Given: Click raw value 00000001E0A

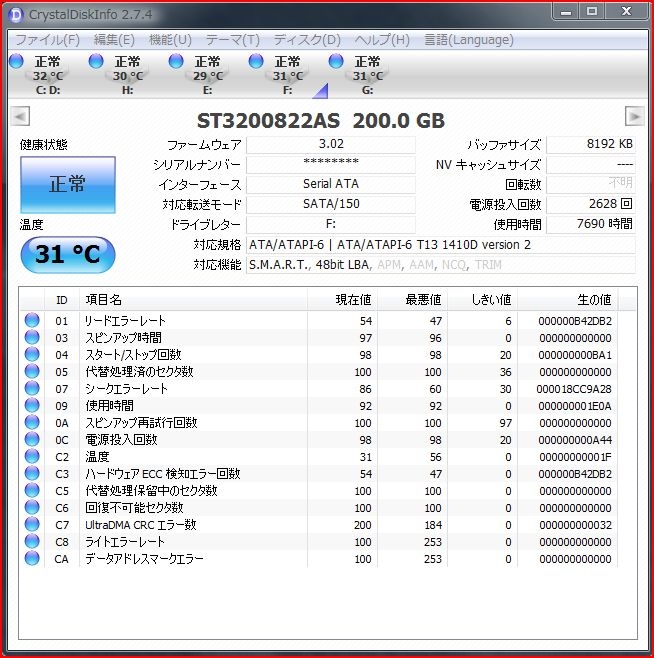Looking at the screenshot, I should (575, 406).
